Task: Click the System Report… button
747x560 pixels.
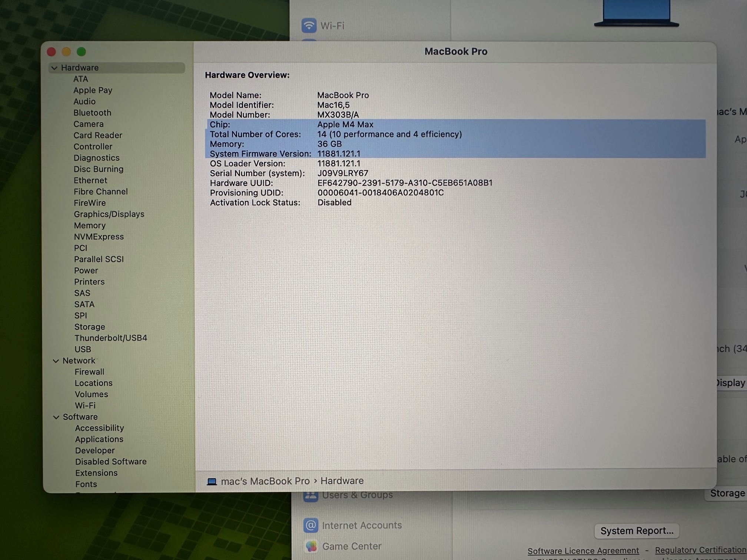Action: [x=637, y=531]
